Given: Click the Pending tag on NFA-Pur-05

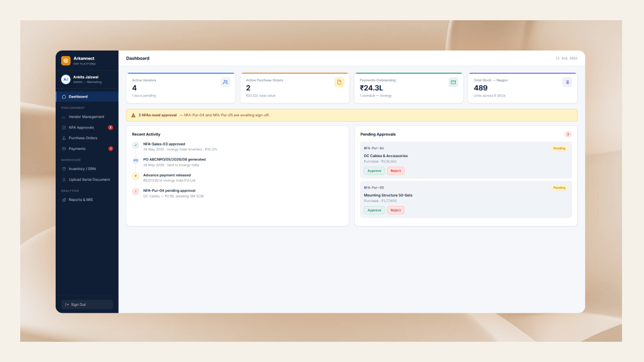Looking at the screenshot, I should (x=559, y=188).
